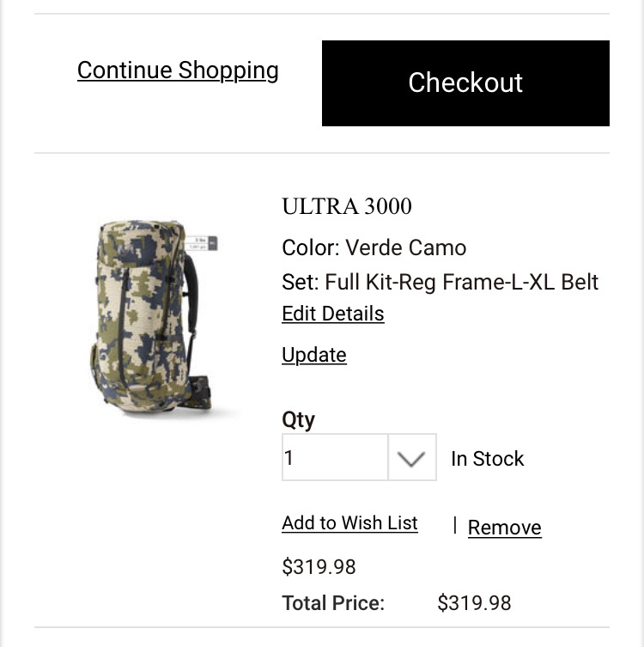644x647 pixels.
Task: Click the Color: Verde Camo text
Action: pyautogui.click(x=374, y=248)
